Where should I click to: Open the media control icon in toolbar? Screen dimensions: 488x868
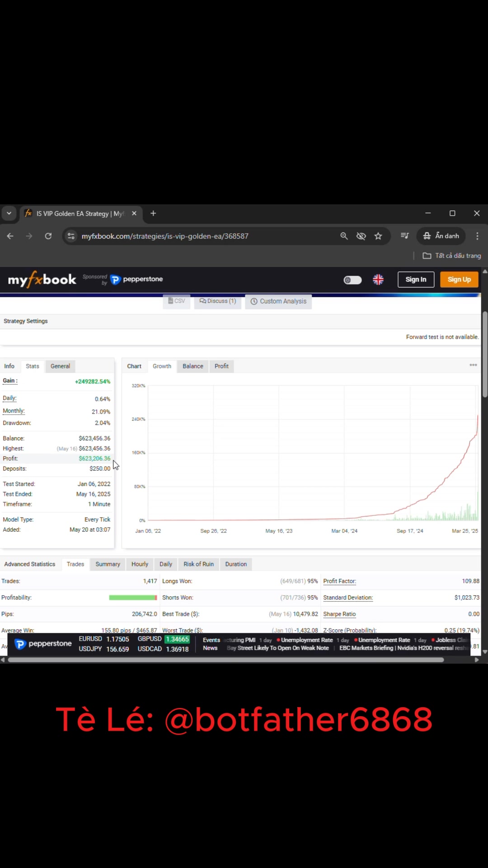404,236
